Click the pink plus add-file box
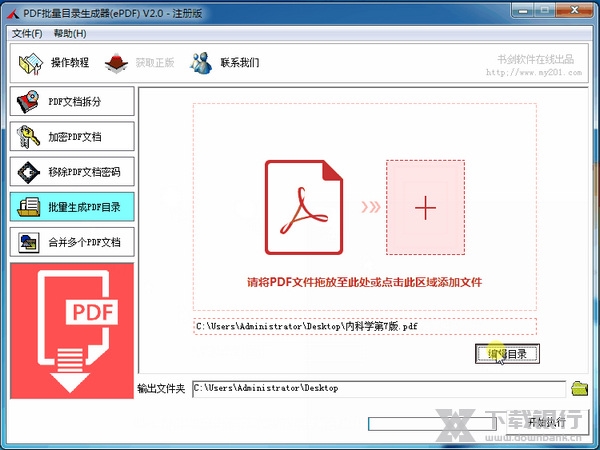The image size is (600, 450). [x=426, y=207]
